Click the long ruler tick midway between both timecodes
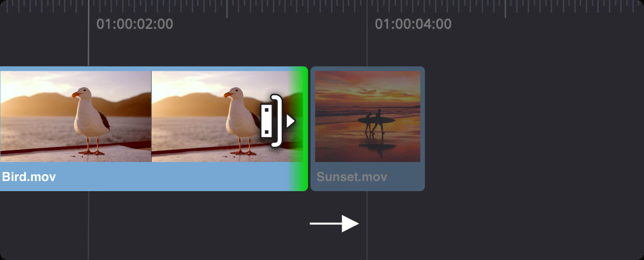 pyautogui.click(x=227, y=9)
